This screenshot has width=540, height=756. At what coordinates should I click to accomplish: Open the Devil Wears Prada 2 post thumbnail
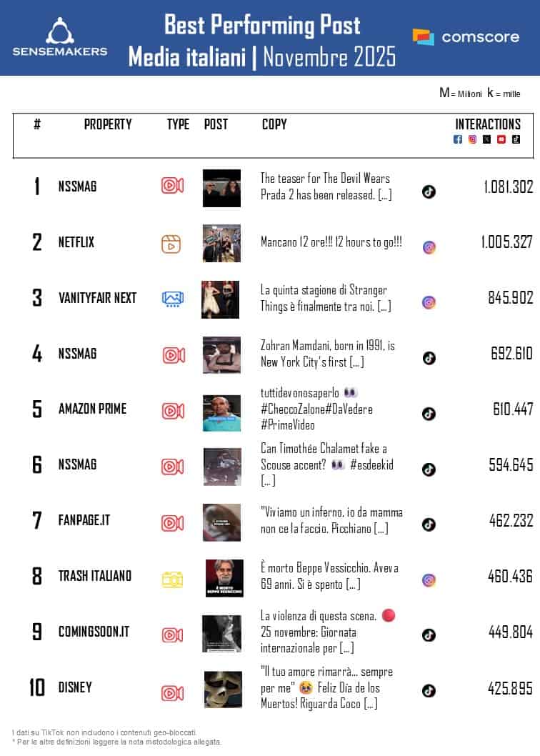pos(221,188)
